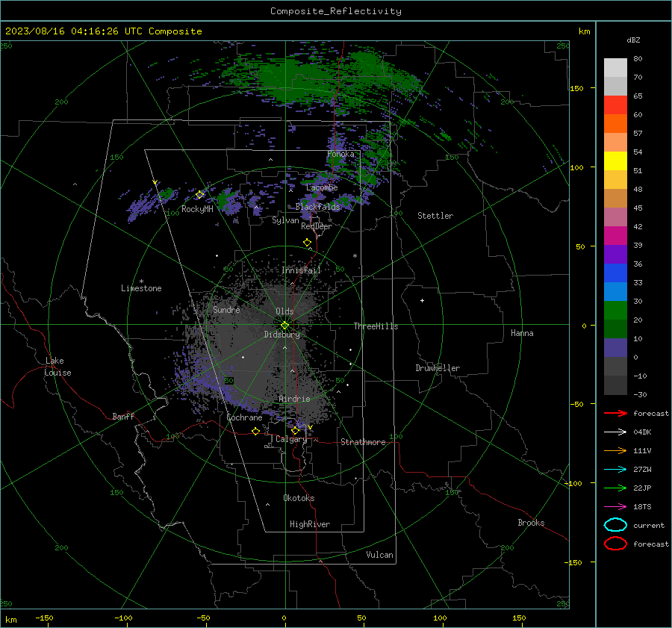Click the magenta 18TS arrow legend icon
This screenshot has width=672, height=628.
(615, 507)
